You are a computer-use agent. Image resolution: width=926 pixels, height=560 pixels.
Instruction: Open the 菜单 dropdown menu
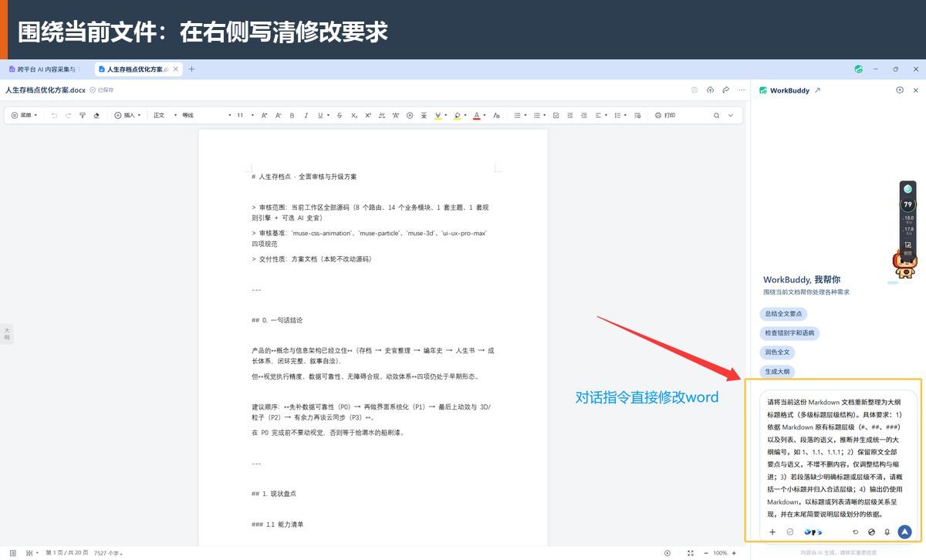25,116
